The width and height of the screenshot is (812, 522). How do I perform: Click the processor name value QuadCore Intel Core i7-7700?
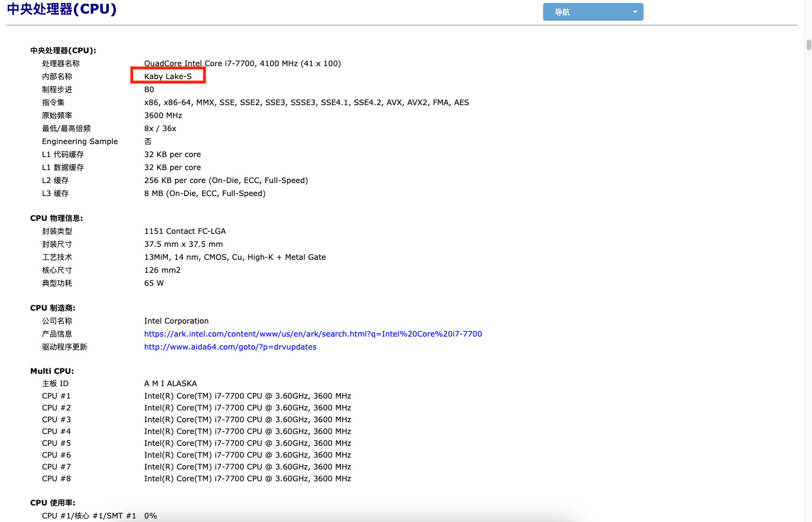(x=242, y=63)
